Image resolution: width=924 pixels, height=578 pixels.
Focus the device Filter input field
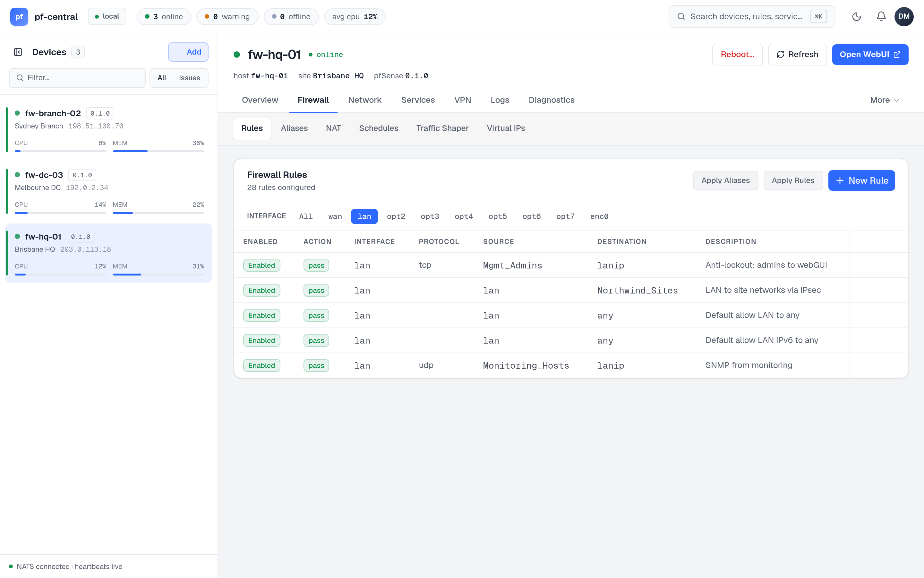pyautogui.click(x=77, y=78)
